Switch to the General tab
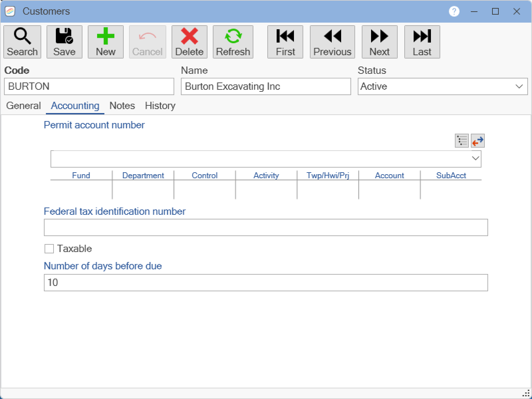 point(23,106)
